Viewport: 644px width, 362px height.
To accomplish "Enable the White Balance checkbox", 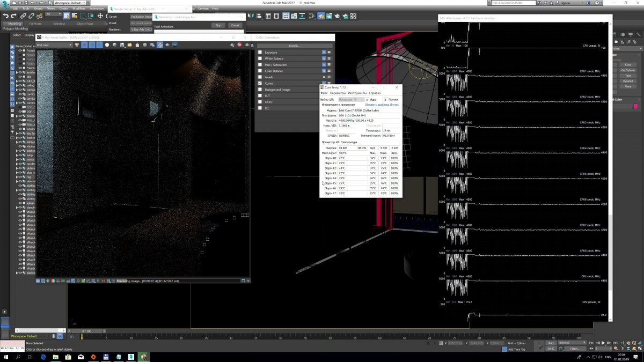I will pyautogui.click(x=260, y=58).
